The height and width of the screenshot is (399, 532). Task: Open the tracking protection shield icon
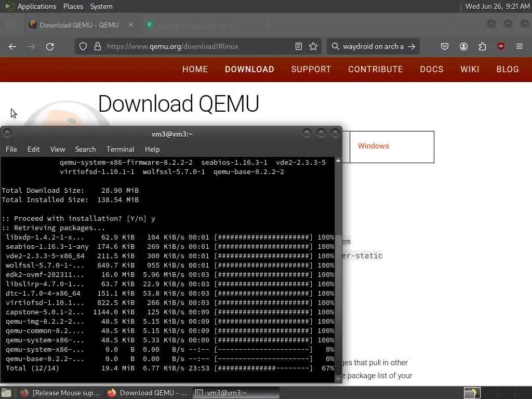[83, 46]
